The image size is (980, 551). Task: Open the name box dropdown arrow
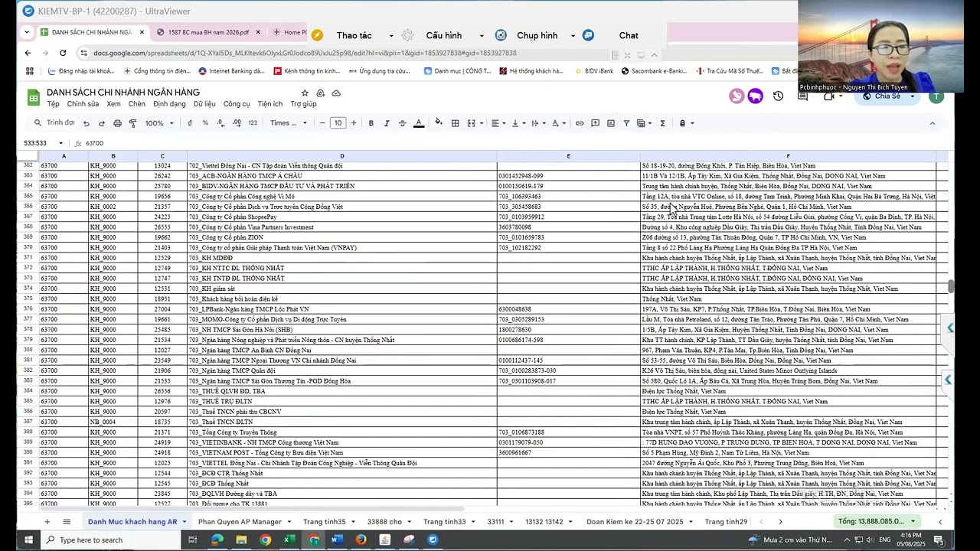pyautogui.click(x=60, y=143)
